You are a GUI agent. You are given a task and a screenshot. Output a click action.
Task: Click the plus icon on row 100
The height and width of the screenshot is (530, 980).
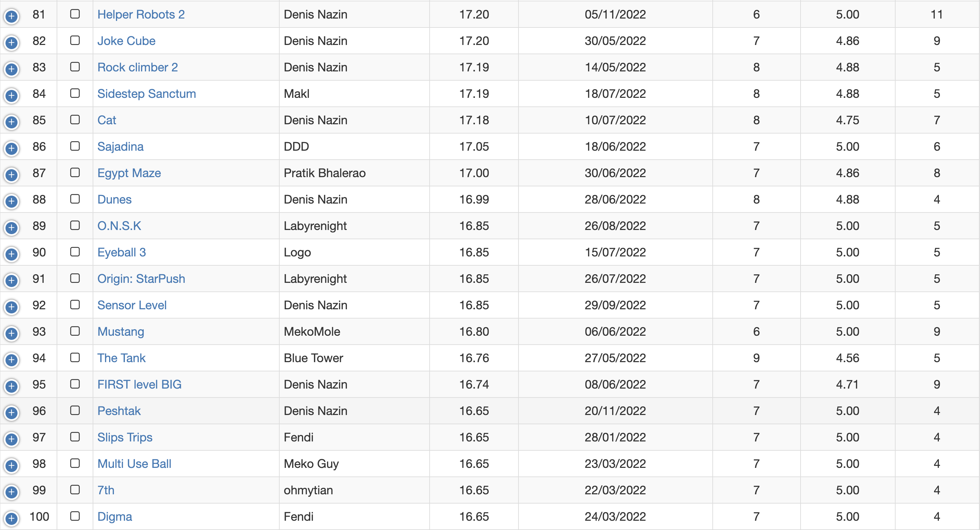click(11, 519)
